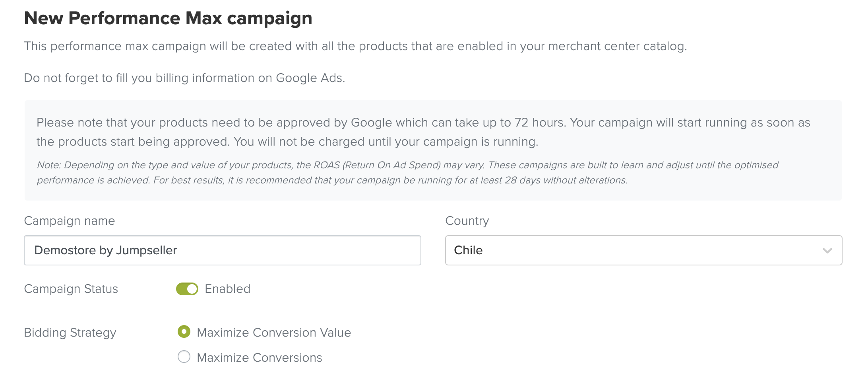Click the New Performance Max campaign heading
Image resolution: width=868 pixels, height=382 pixels.
168,18
